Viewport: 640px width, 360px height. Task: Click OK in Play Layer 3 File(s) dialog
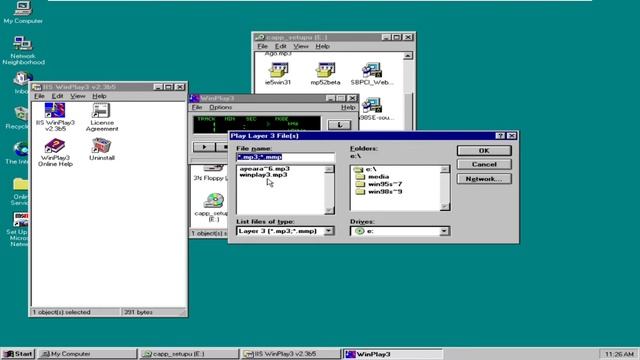tap(484, 151)
